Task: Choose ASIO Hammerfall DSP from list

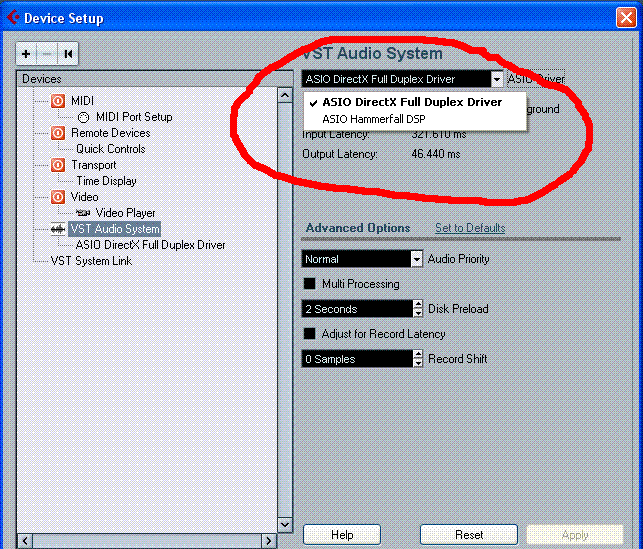Action: [373, 119]
